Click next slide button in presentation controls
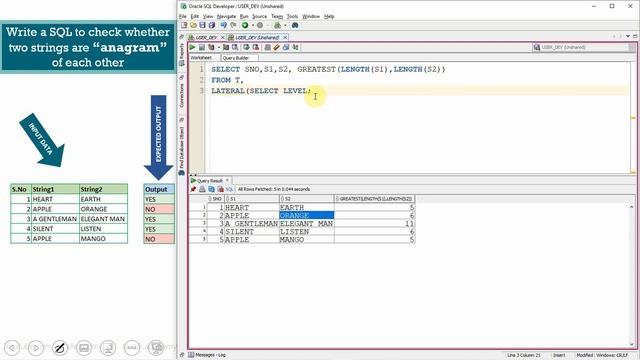This screenshot has width=640, height=360. 36,348
